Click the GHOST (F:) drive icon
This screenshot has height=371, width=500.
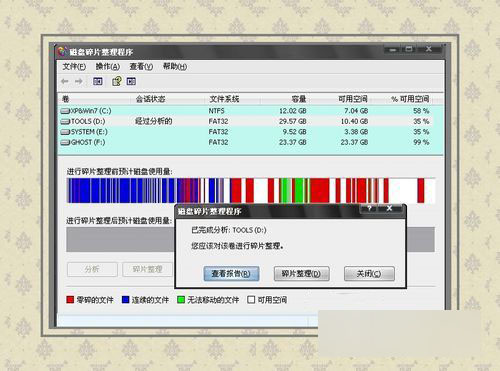[x=65, y=143]
